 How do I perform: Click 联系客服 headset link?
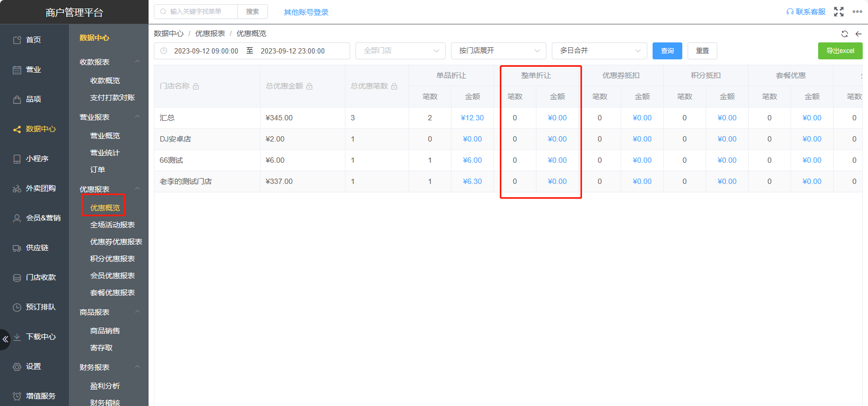[x=806, y=12]
